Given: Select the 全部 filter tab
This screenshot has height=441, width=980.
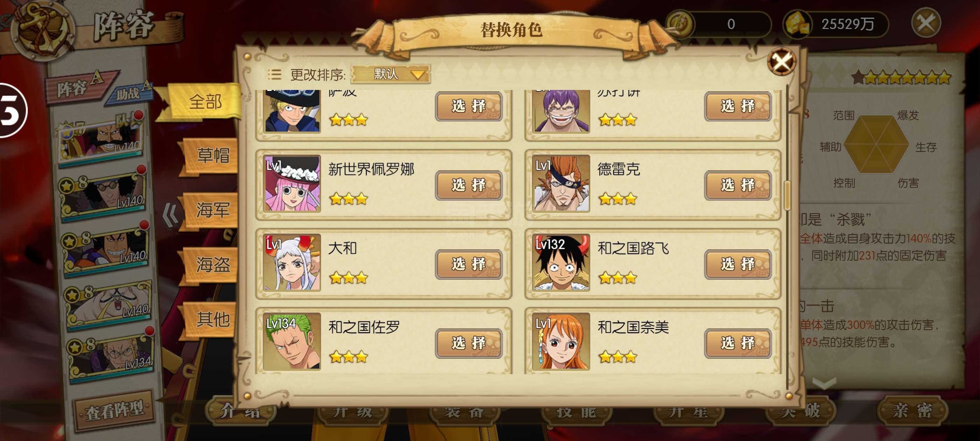Looking at the screenshot, I should tap(205, 101).
